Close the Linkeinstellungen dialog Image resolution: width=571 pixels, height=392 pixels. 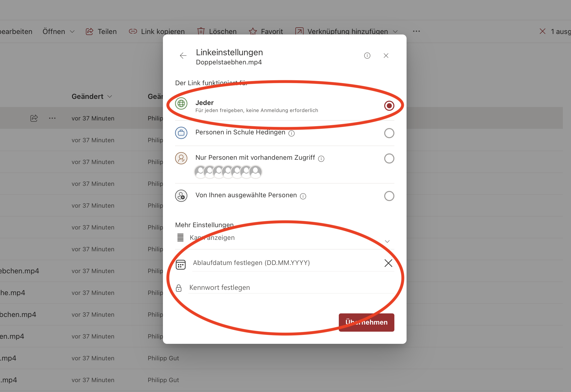(386, 56)
